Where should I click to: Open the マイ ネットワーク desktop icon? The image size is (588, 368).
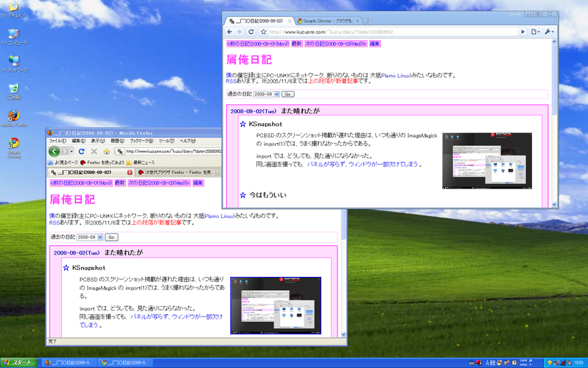(x=14, y=64)
